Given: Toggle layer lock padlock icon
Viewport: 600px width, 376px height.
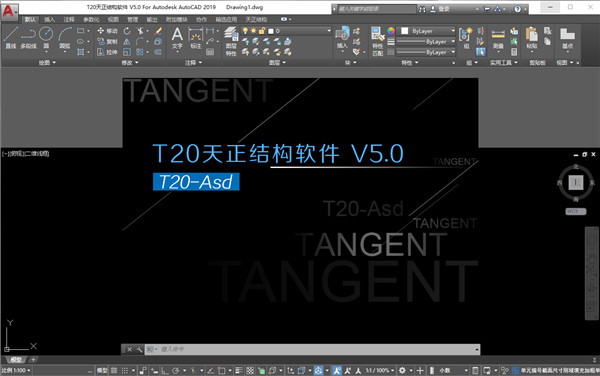Looking at the screenshot, I should [262, 31].
